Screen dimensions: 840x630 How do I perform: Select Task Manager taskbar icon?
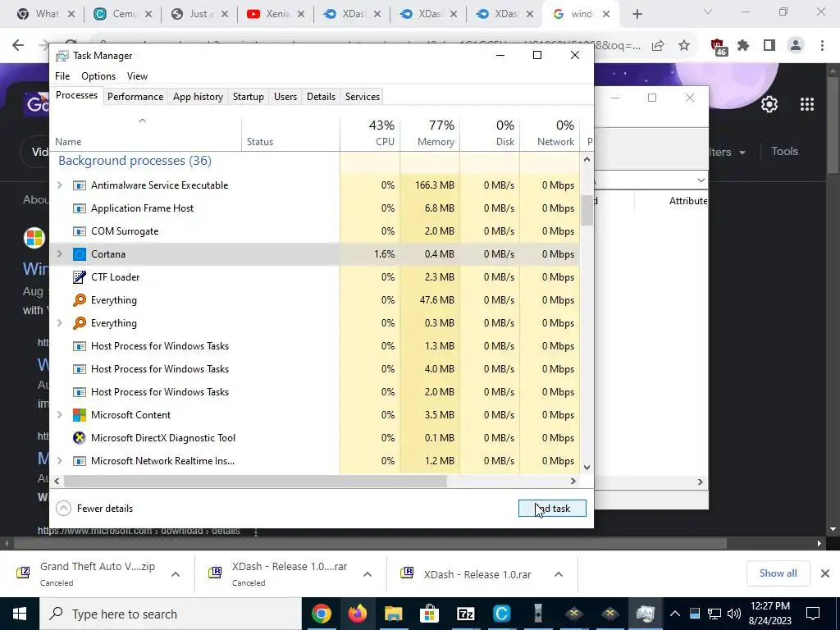[x=645, y=614]
